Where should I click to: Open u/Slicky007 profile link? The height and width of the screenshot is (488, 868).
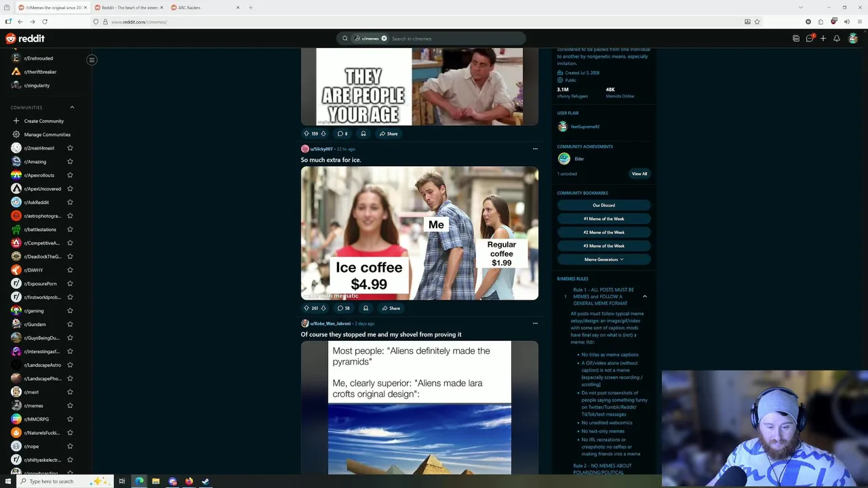pyautogui.click(x=321, y=149)
